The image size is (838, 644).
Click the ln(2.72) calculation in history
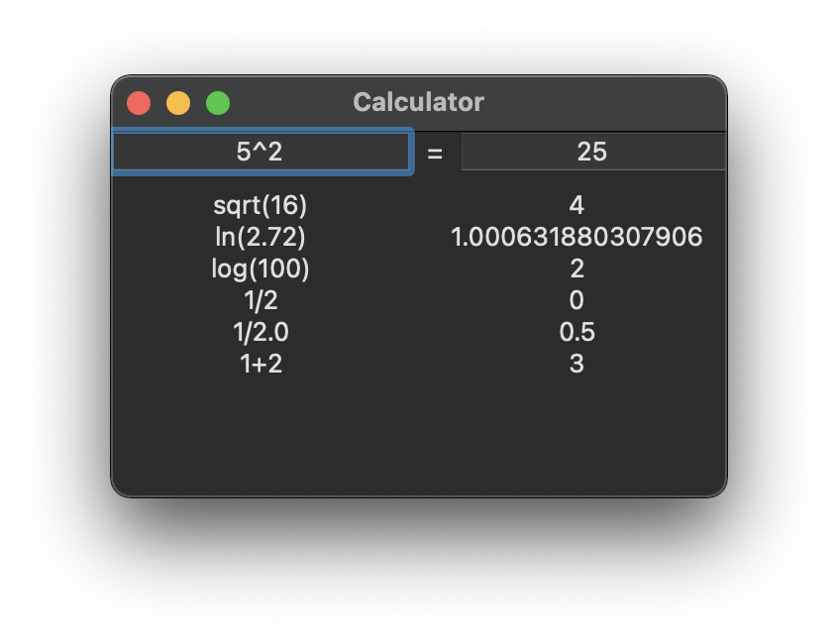click(x=261, y=237)
